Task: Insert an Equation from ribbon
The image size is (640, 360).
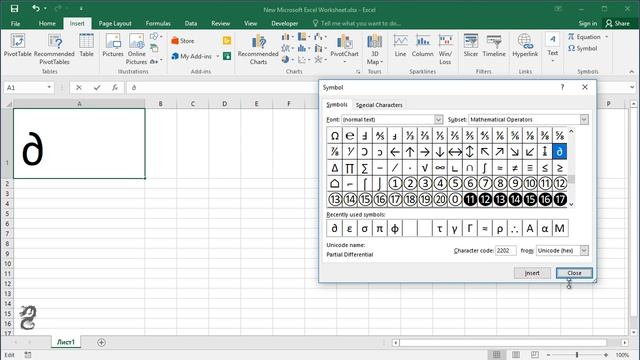Action: 584,37
